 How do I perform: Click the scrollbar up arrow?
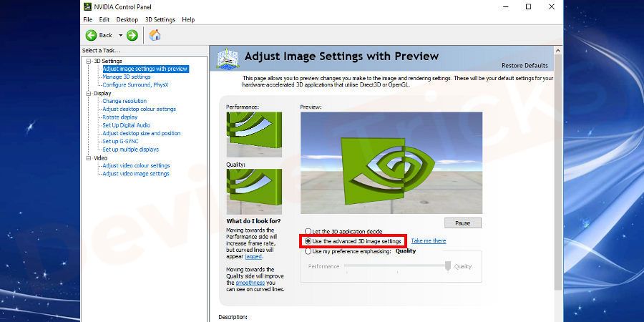pyautogui.click(x=557, y=51)
